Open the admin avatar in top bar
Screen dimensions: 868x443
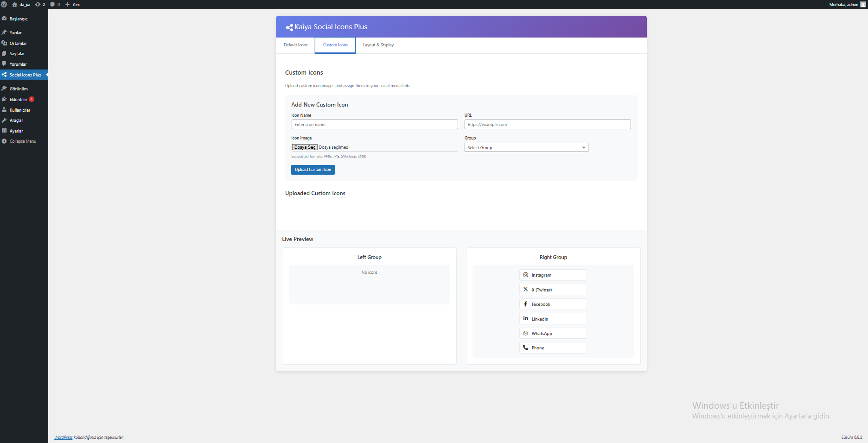863,4
